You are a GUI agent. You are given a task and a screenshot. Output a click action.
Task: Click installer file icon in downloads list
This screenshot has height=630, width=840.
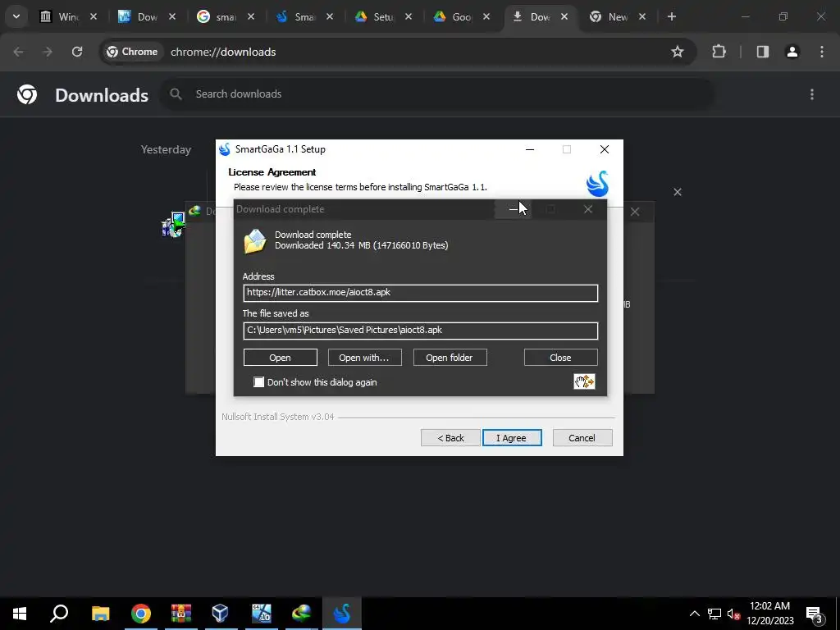coord(174,225)
